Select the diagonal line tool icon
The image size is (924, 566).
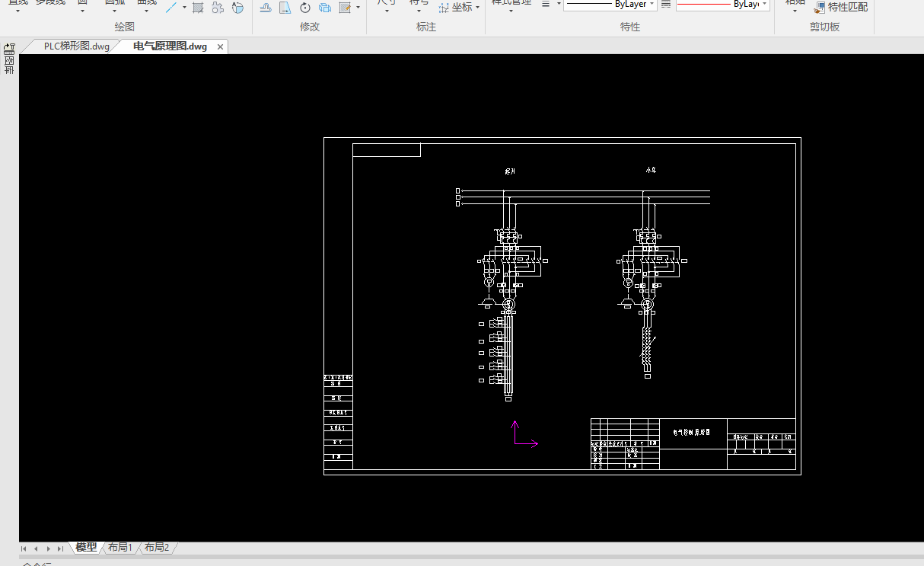pyautogui.click(x=171, y=8)
